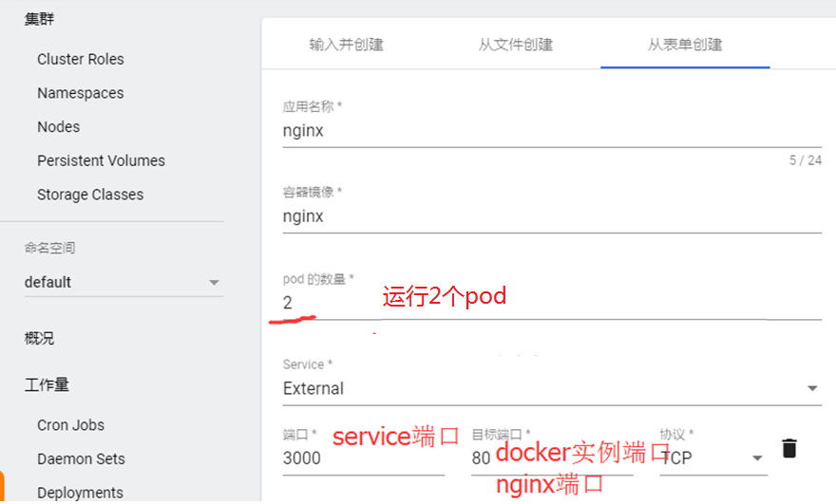The height and width of the screenshot is (504, 836).
Task: Switch to the 从文件创建 tab
Action: 516,45
